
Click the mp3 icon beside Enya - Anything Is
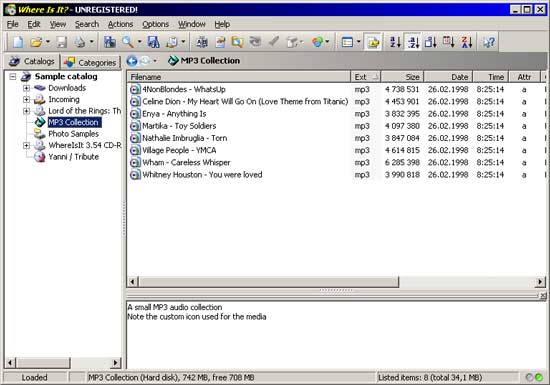pyautogui.click(x=135, y=114)
